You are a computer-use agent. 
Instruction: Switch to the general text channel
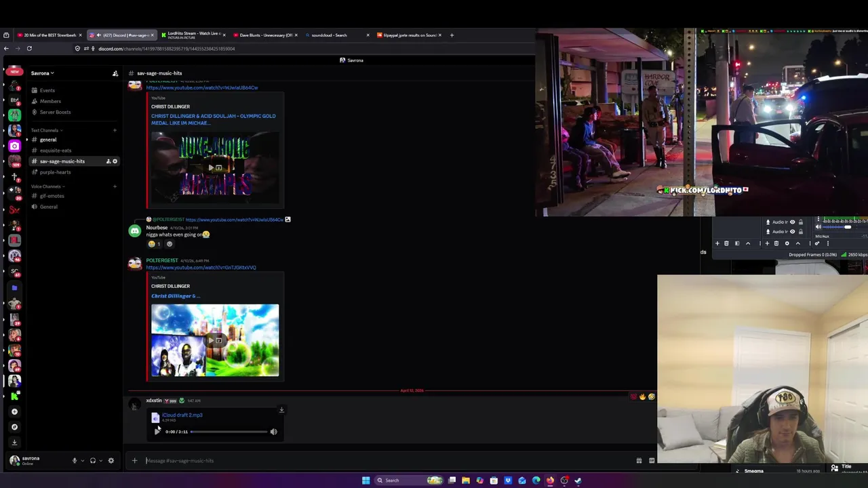47,140
